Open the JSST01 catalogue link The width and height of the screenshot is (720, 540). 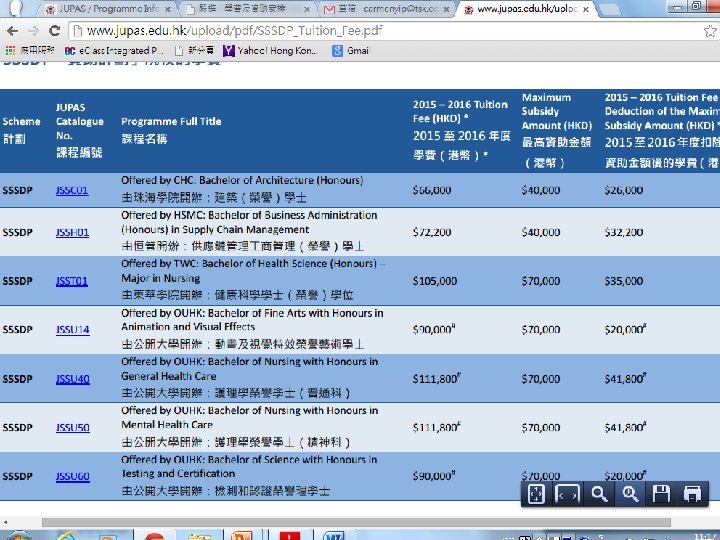(x=72, y=281)
